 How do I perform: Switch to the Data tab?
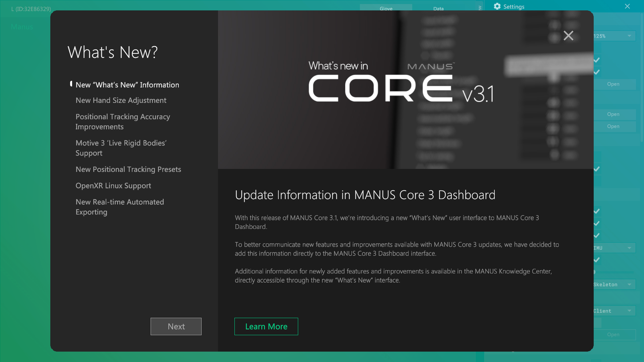(x=438, y=8)
